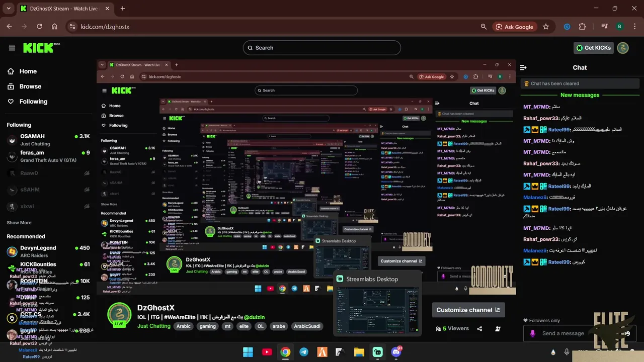Open the emoji picker in chat box
Viewport: 644px width, 362px height.
tap(628, 333)
